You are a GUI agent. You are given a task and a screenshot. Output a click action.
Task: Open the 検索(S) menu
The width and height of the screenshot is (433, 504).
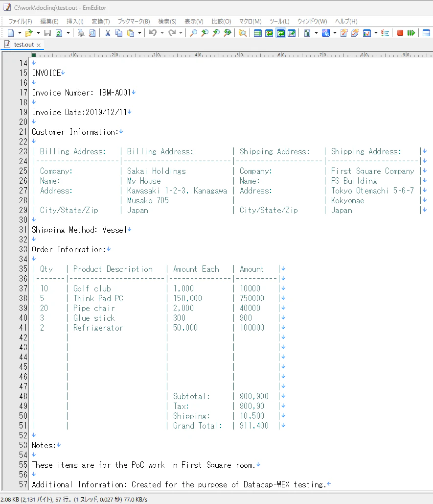[167, 21]
